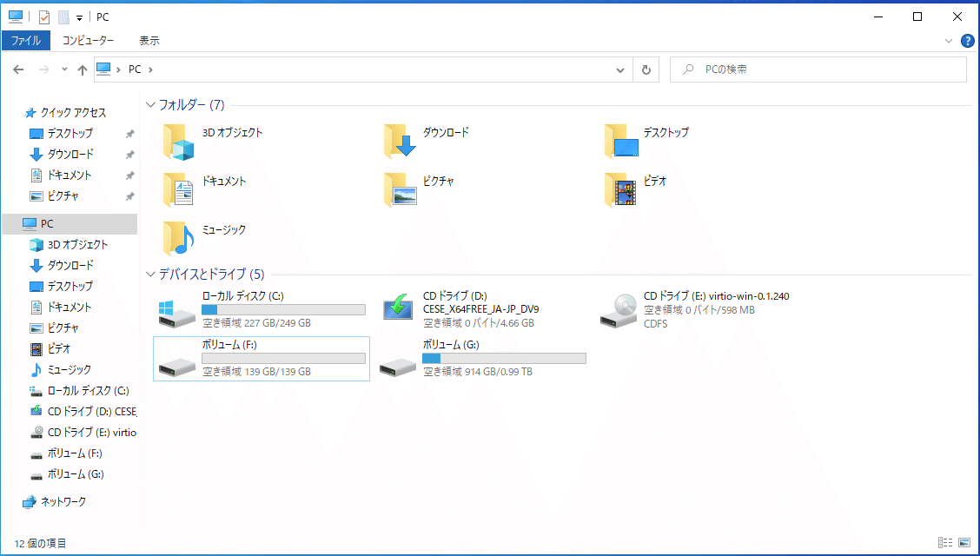The width and height of the screenshot is (980, 556).
Task: Click the 空き領域 914 GB/0.99 TB text
Action: (x=478, y=372)
